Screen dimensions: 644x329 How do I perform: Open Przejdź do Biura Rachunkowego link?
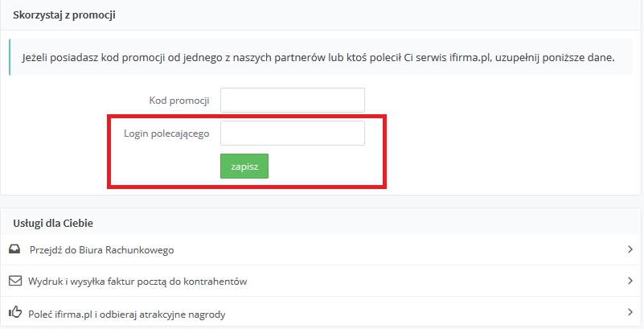point(101,250)
